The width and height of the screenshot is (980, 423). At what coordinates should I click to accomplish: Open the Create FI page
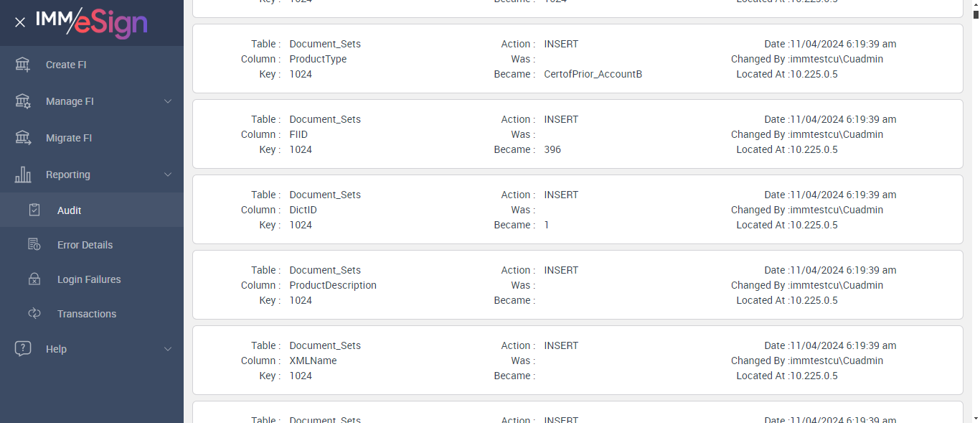66,65
